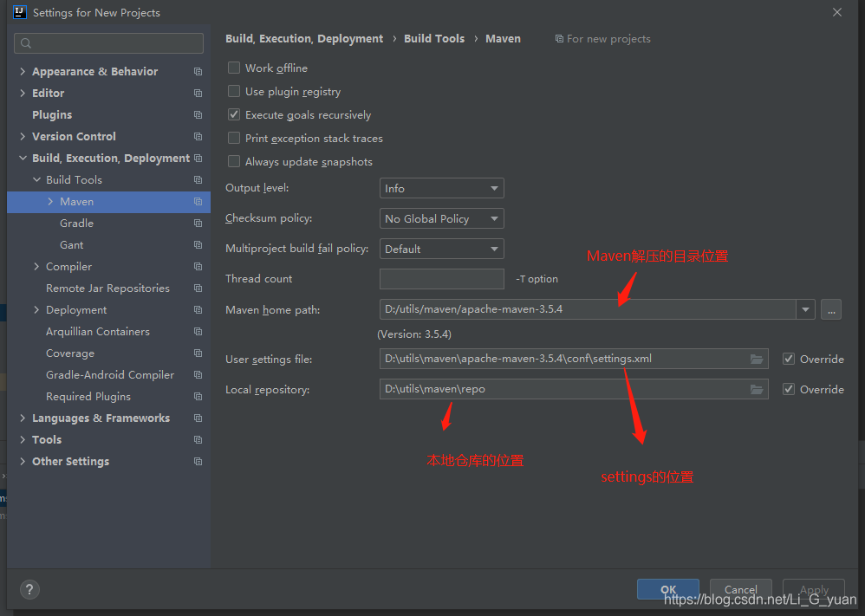Image resolution: width=865 pixels, height=616 pixels.
Task: Click the Cancel button
Action: tap(740, 589)
